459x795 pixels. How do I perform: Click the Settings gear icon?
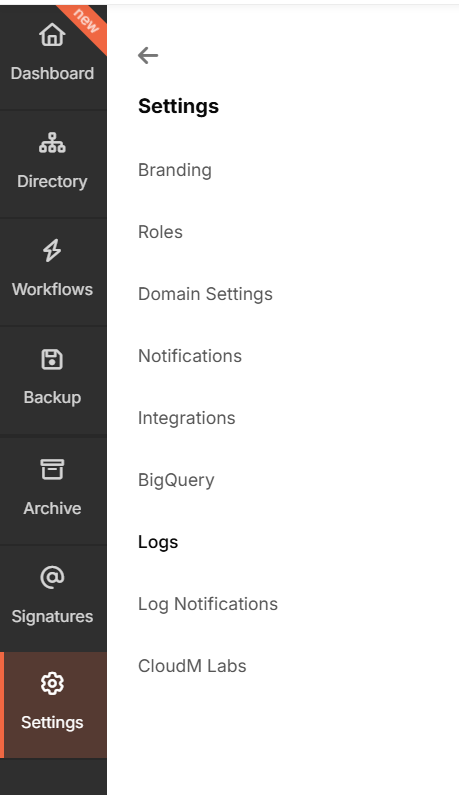pos(52,683)
